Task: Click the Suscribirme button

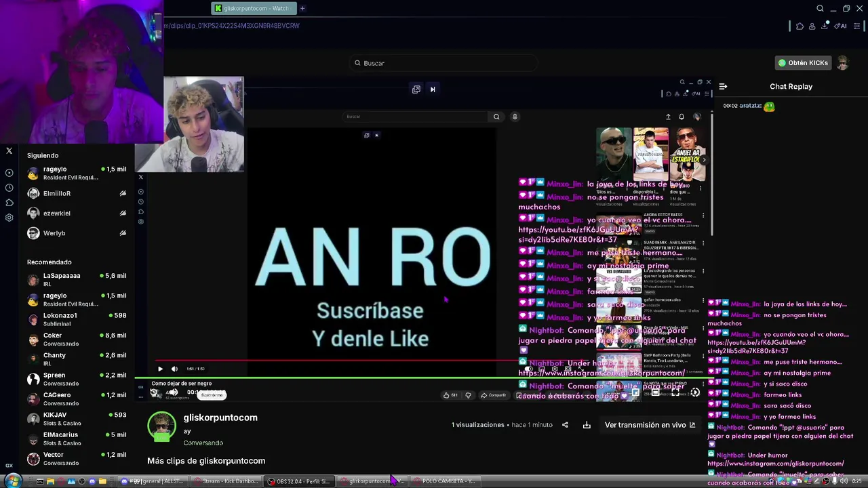Action: [212, 394]
